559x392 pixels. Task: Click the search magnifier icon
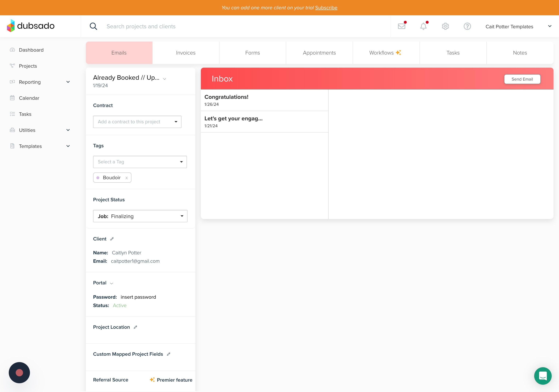click(x=93, y=26)
